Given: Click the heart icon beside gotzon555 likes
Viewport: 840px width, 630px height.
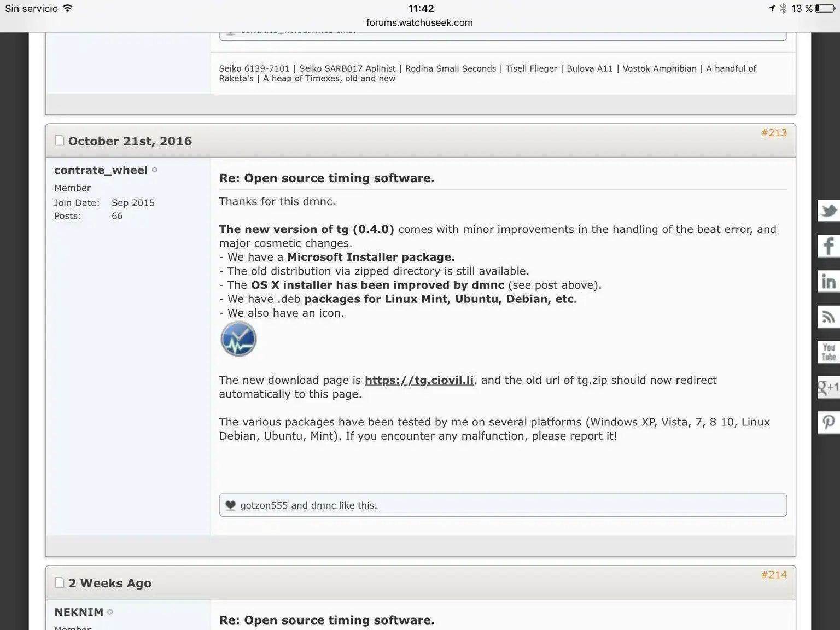Looking at the screenshot, I should [x=230, y=505].
